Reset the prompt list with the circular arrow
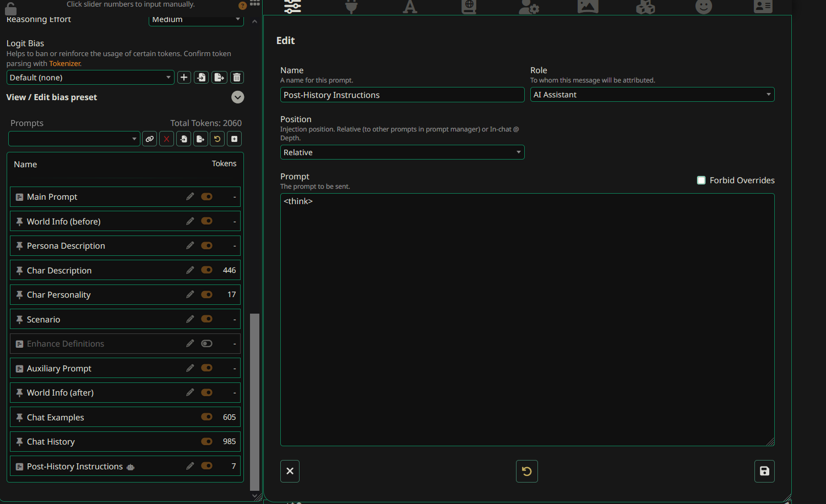The image size is (826, 504). pos(218,139)
